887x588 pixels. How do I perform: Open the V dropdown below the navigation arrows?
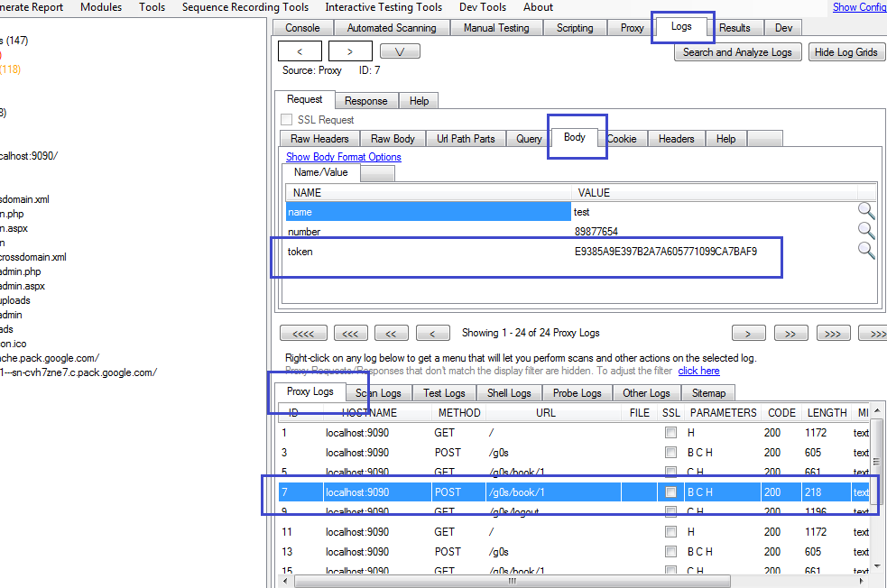click(x=399, y=51)
